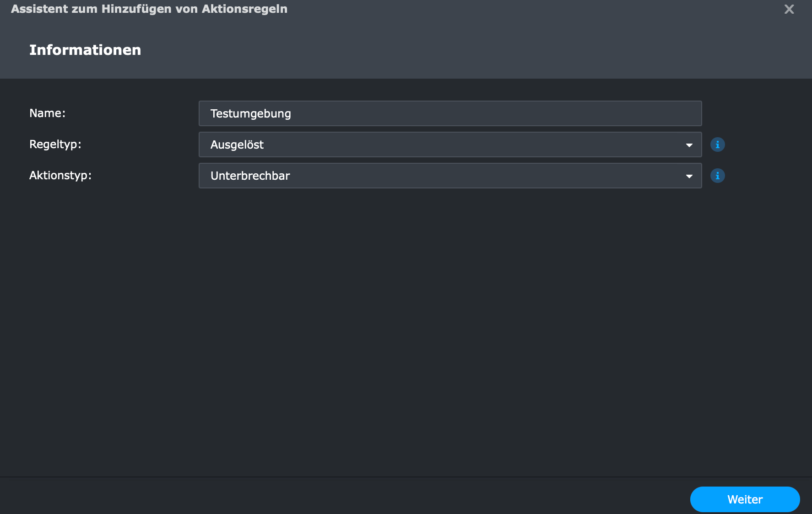Click the Ausgelöst value text

237,145
